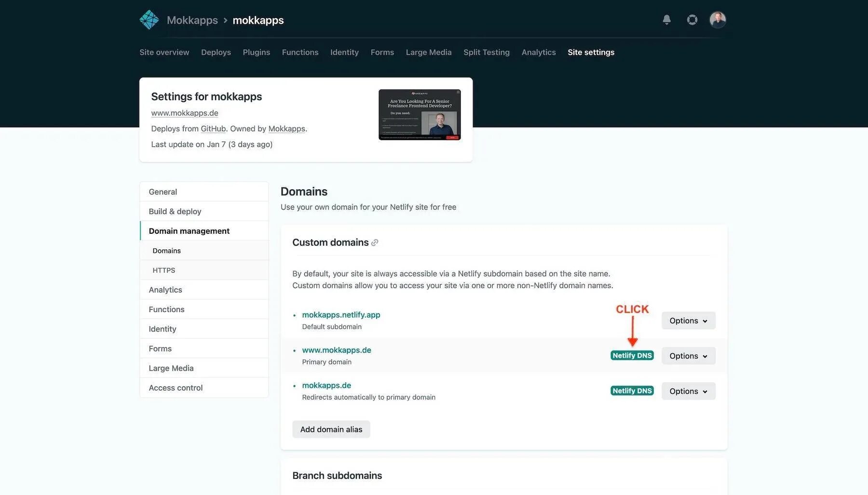Screen dimensions: 868x495
Task: Click the Mokkapps owner link
Action: click(287, 129)
